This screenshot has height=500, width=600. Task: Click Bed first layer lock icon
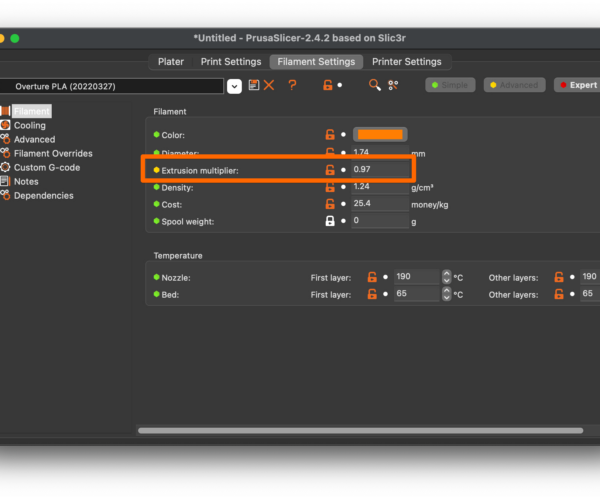coord(372,294)
